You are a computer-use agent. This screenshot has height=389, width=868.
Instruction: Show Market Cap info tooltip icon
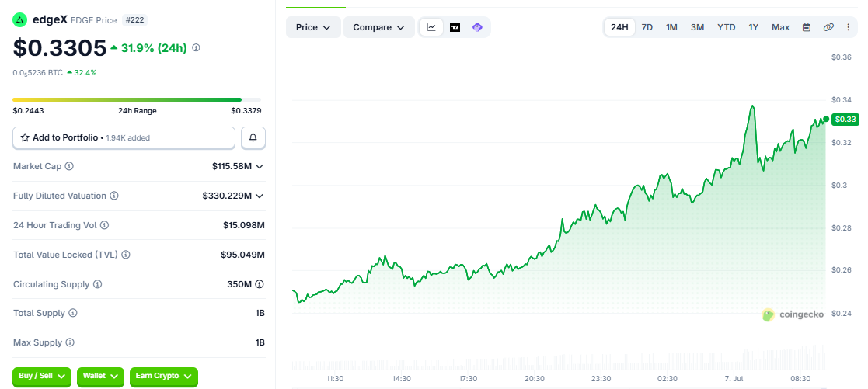pyautogui.click(x=69, y=166)
